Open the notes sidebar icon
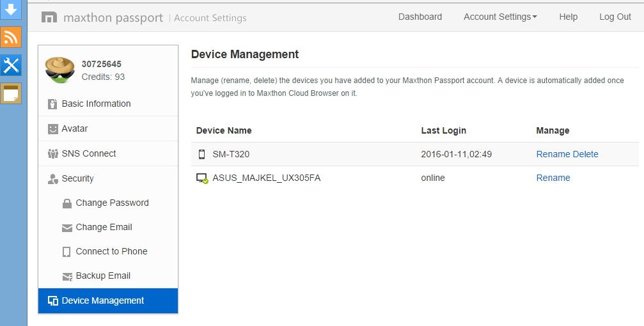This screenshot has width=644, height=326. tap(12, 93)
